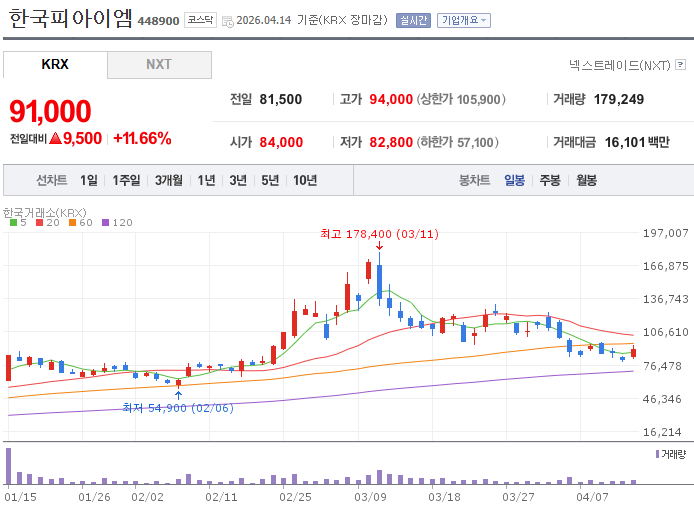The height and width of the screenshot is (513, 694).
Task: Click the green 5-day moving average swatch
Action: (13, 223)
